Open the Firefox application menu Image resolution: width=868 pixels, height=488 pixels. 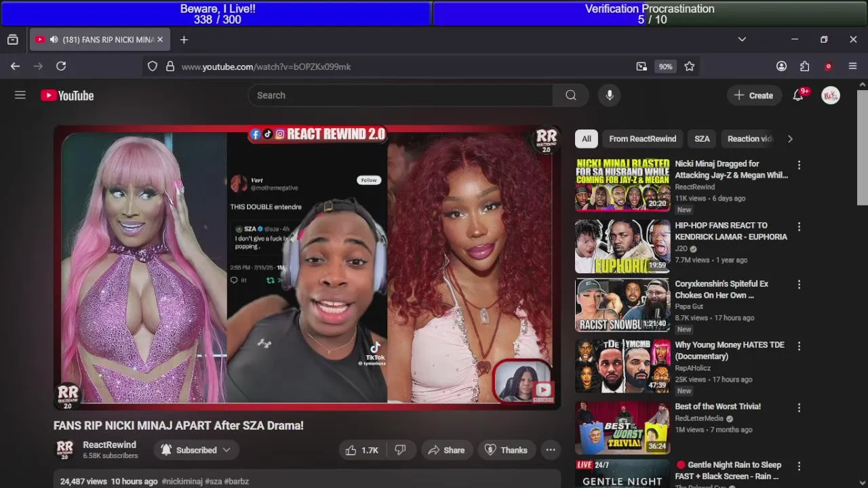(x=853, y=66)
